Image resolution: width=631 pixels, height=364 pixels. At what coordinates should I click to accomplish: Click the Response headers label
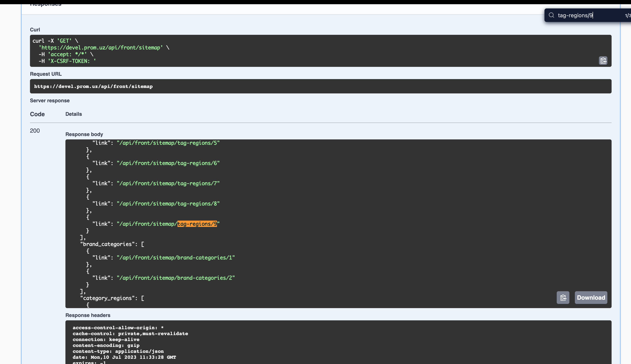[88, 315]
